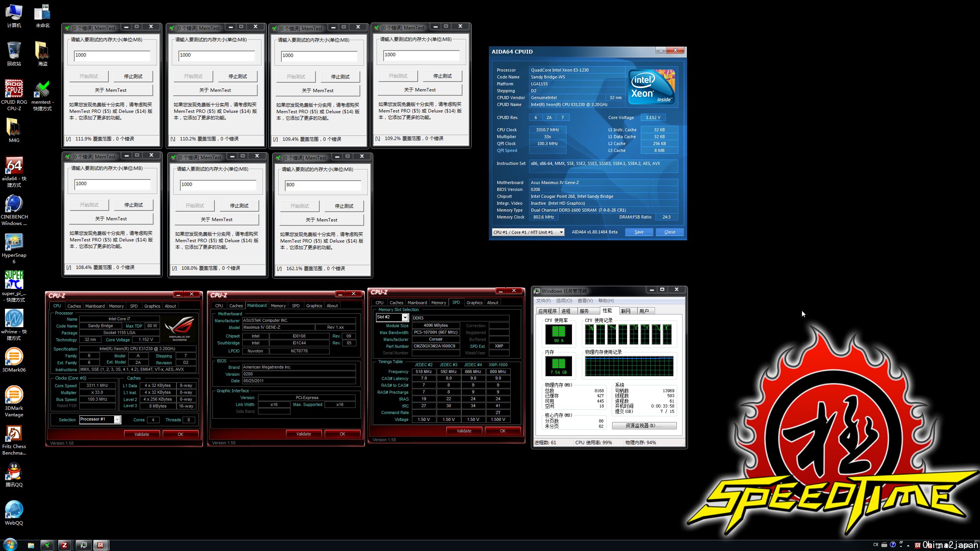Click OK in the CPU-Z Mainboard window
The width and height of the screenshot is (980, 551).
tap(342, 434)
